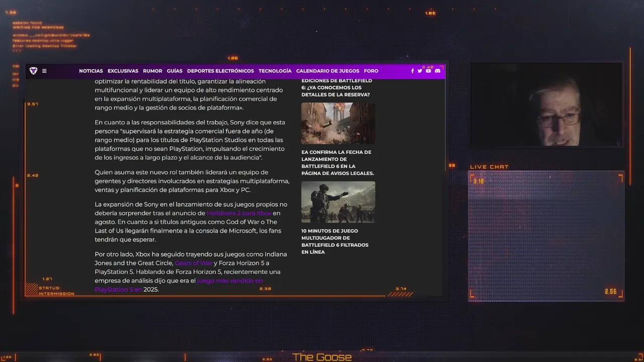
Task: Click the 'PlayStation 5 en' link text
Action: [x=119, y=290]
